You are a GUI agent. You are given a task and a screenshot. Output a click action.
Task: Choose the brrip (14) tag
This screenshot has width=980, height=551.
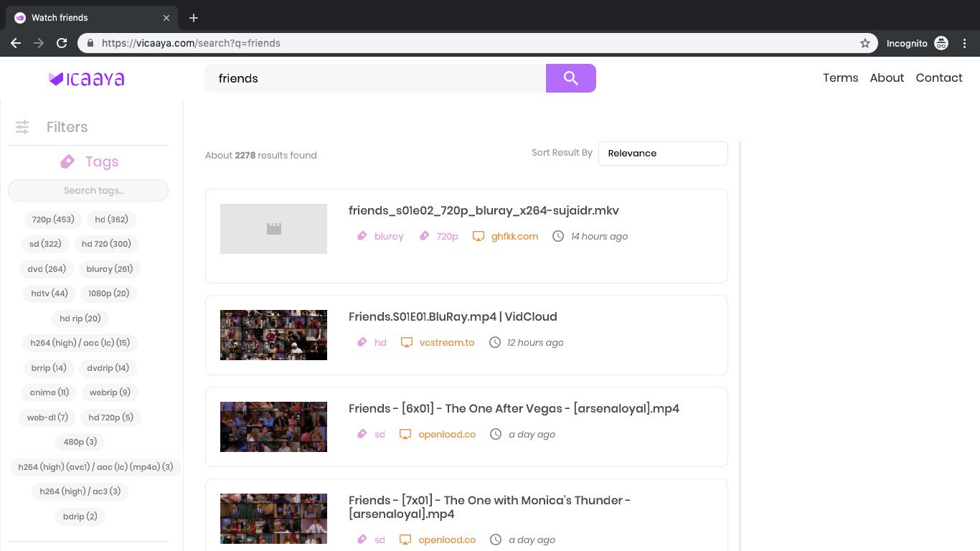(49, 368)
